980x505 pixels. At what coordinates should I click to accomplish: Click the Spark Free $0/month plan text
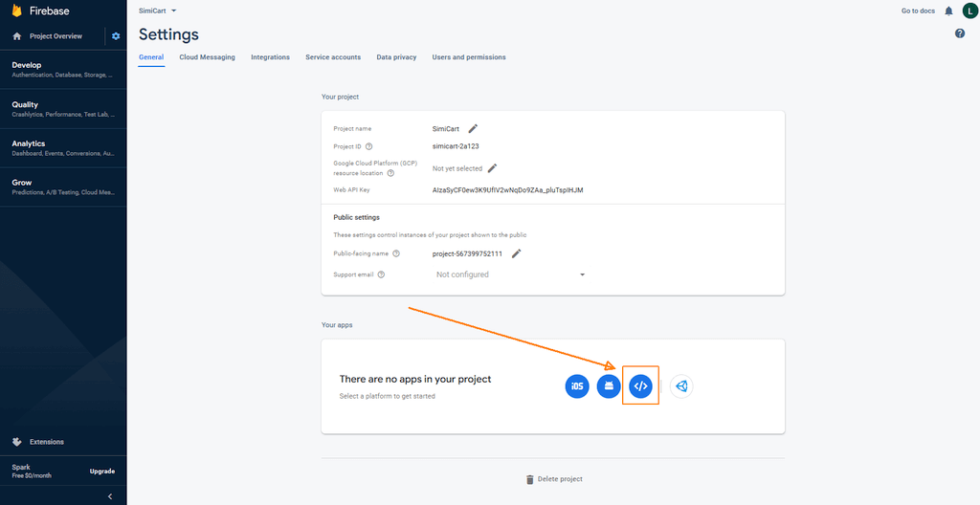[x=32, y=472]
